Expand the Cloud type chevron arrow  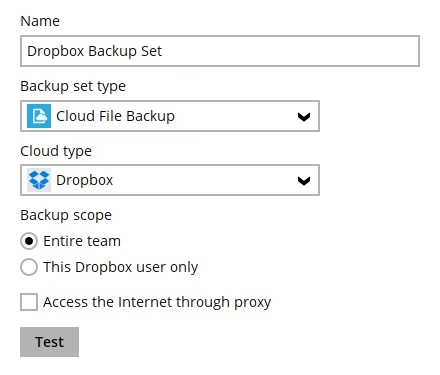point(304,181)
